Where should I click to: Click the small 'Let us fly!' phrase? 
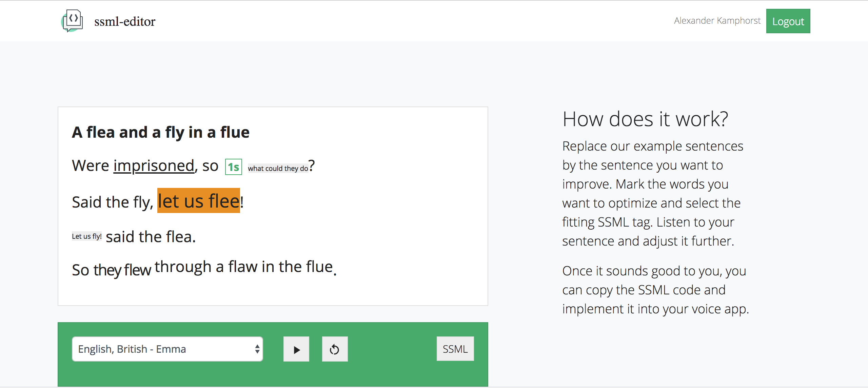[87, 236]
